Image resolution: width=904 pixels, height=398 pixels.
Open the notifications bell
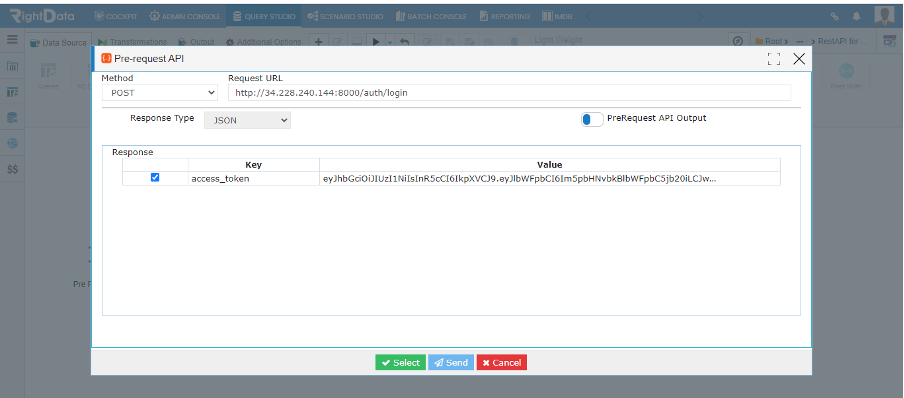tap(856, 17)
